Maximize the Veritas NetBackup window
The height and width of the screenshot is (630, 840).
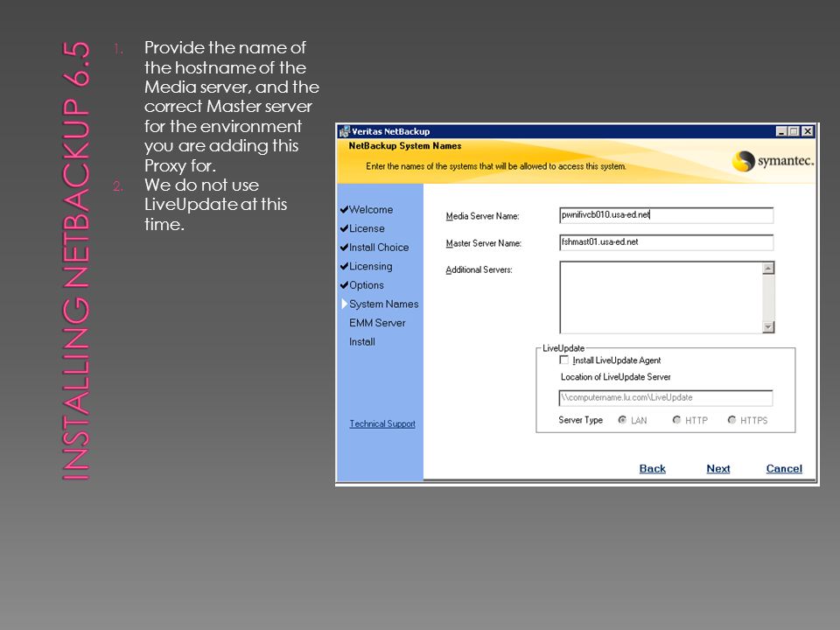794,131
